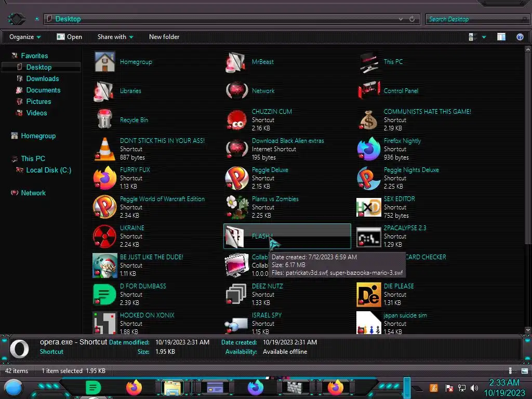This screenshot has width=532, height=399.
Task: Go to Pictures in the sidebar
Action: (38, 101)
